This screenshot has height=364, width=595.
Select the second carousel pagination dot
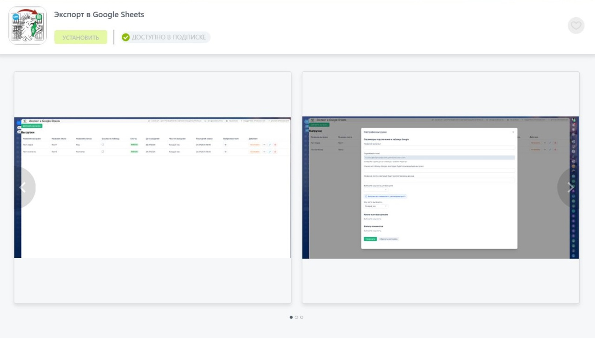297,318
